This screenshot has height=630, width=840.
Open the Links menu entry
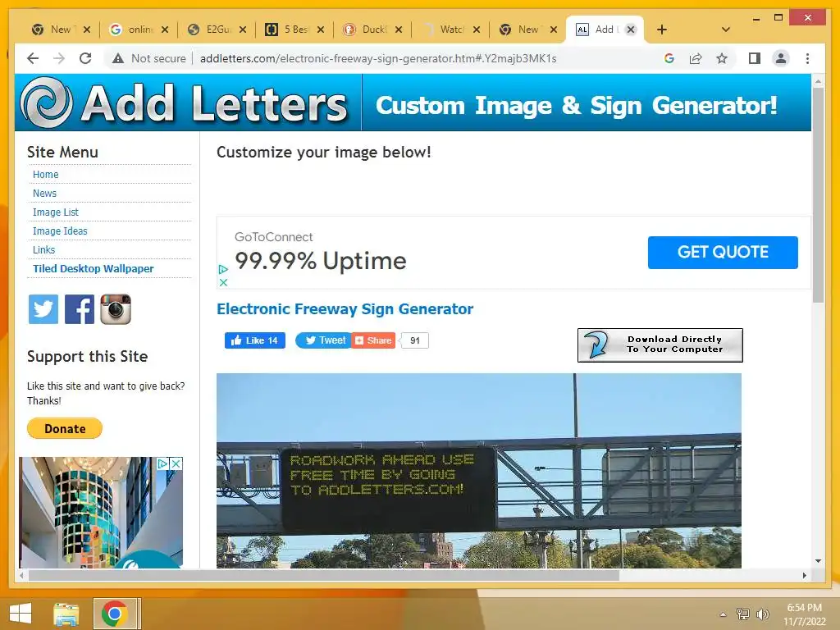point(44,249)
